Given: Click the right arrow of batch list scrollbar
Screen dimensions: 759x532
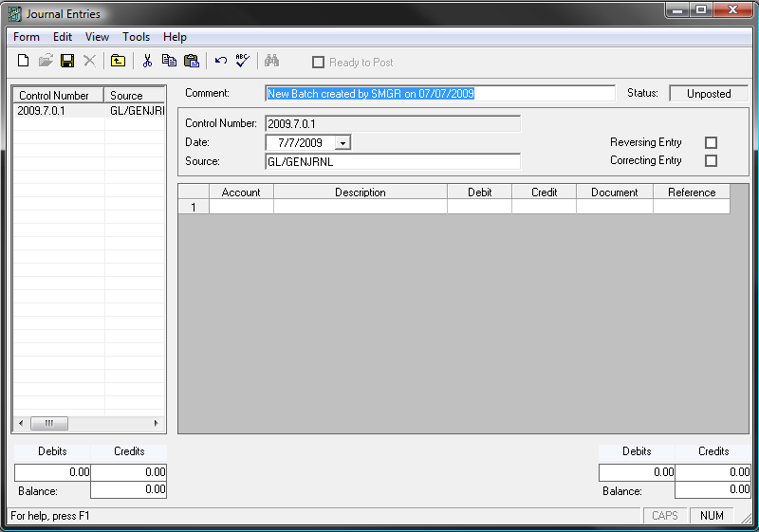Looking at the screenshot, I should [157, 423].
